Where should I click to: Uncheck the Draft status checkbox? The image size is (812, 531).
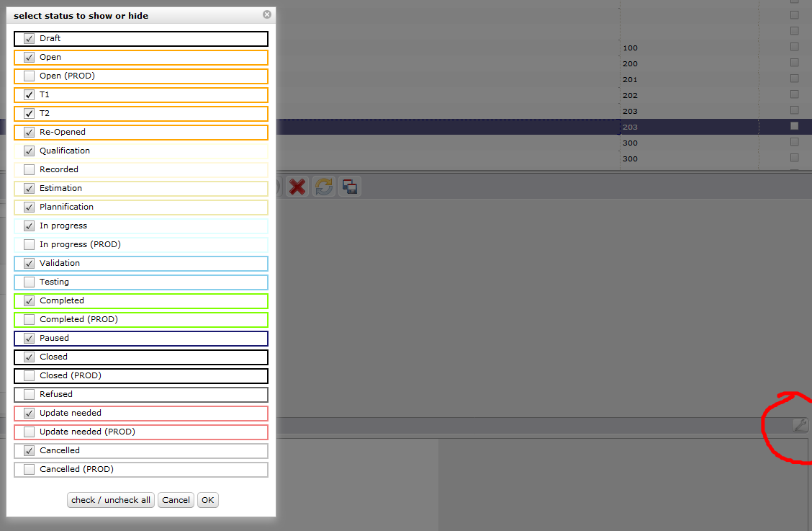click(30, 39)
